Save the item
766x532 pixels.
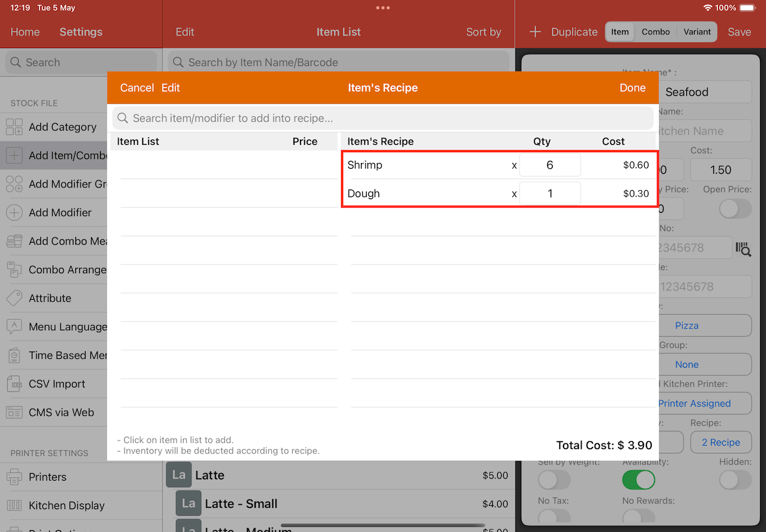[x=739, y=32]
